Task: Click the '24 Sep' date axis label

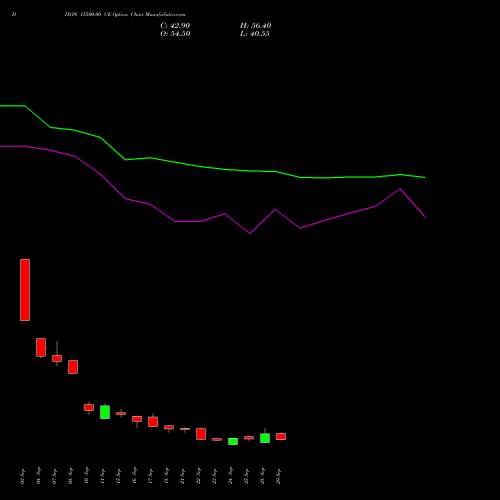Action: [231, 475]
